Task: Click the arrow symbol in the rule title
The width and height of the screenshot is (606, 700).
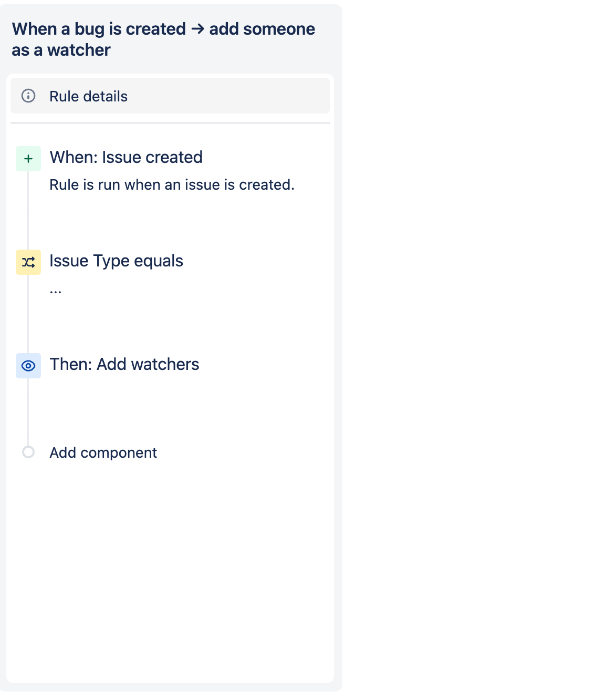Action: pyautogui.click(x=197, y=29)
